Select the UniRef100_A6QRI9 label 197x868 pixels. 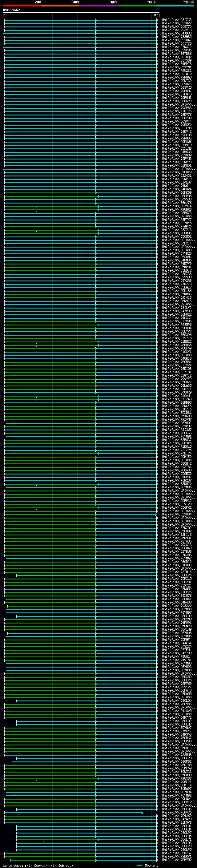pyautogui.click(x=177, y=562)
